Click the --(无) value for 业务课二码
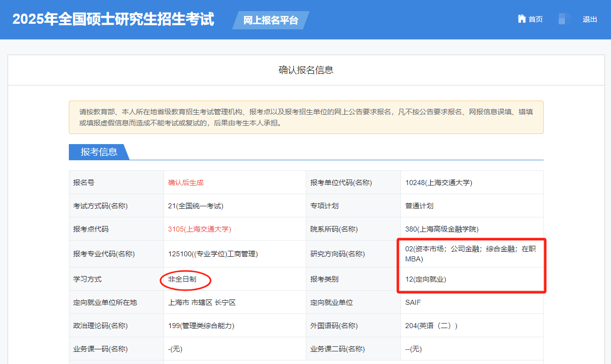 (414, 349)
